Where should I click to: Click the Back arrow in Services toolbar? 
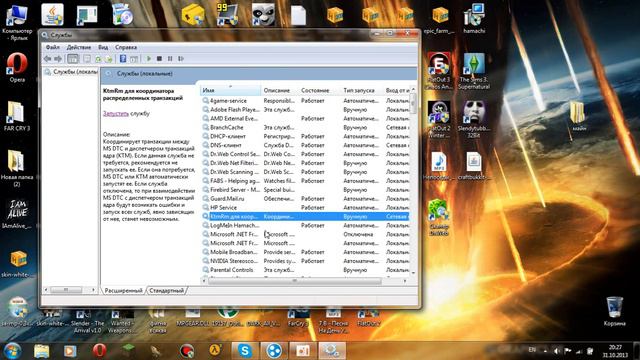tap(47, 59)
